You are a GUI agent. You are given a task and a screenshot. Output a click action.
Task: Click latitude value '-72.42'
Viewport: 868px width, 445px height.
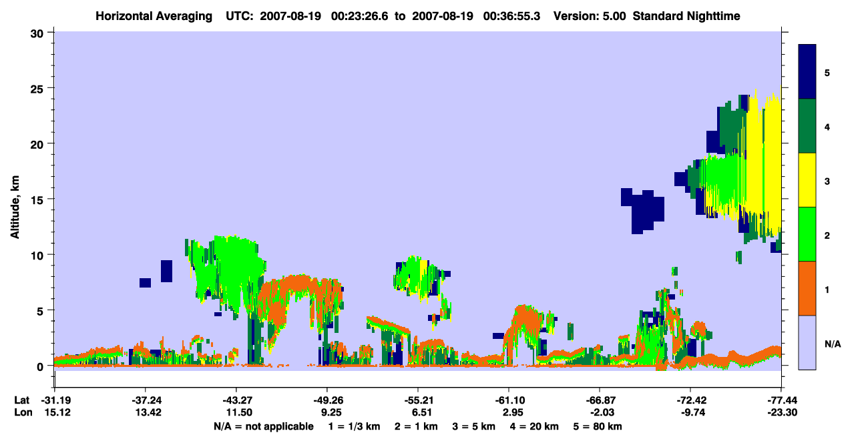[690, 400]
